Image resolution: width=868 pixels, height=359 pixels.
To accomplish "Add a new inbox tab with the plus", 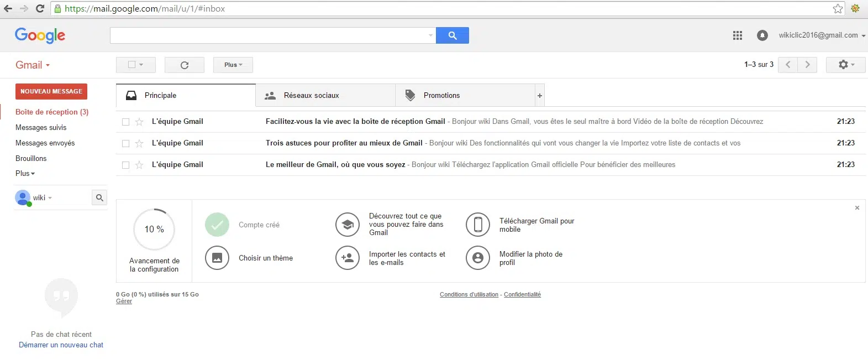I will click(540, 95).
